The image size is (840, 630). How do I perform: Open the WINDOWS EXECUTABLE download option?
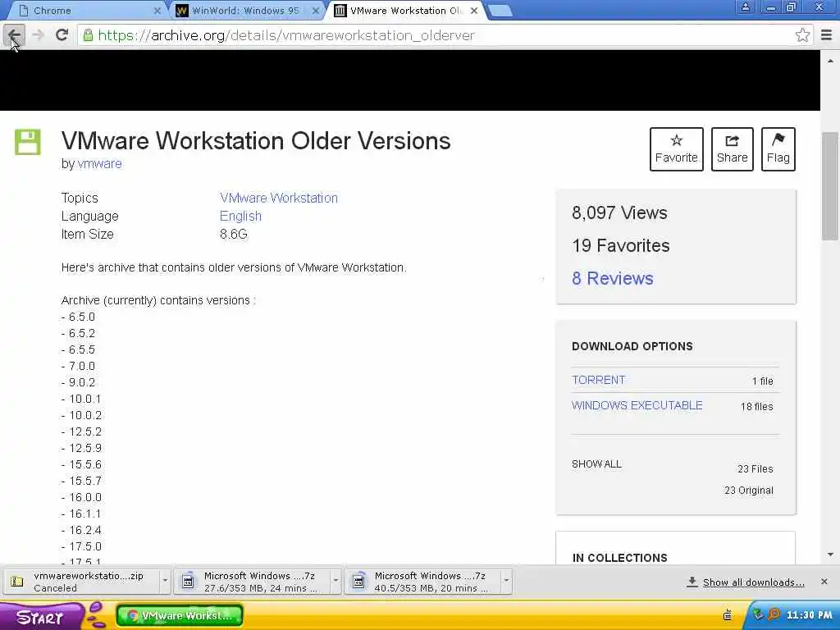click(637, 405)
